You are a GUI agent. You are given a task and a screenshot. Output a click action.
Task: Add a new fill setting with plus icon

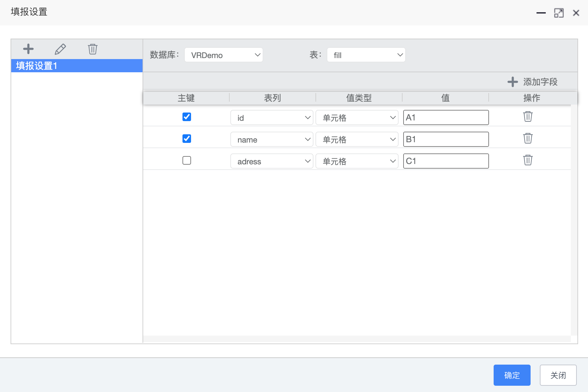coord(28,49)
